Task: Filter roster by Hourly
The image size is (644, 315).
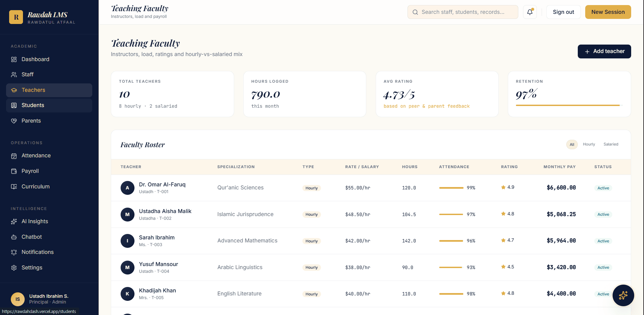Action: pos(589,144)
